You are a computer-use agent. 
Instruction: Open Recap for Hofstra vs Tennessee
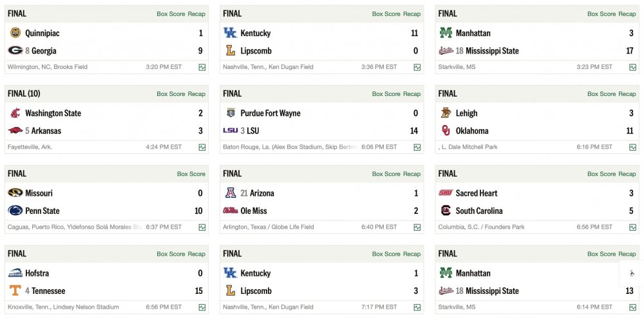(x=196, y=254)
